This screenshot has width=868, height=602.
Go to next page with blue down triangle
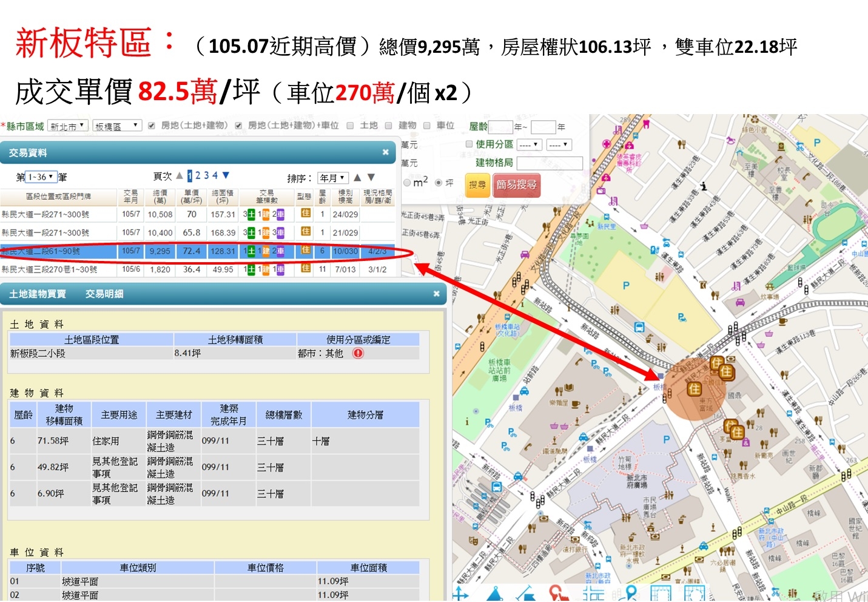pyautogui.click(x=226, y=176)
